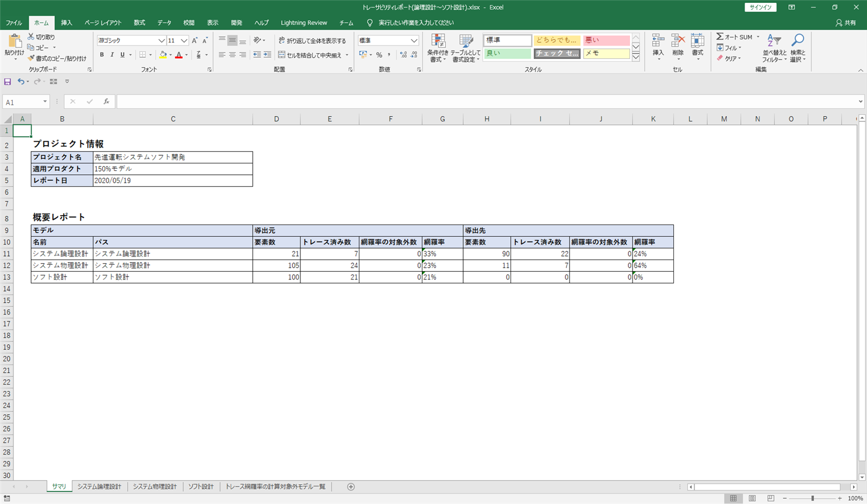Click the Insert cells (挿入) icon
The image size is (867, 504).
pyautogui.click(x=658, y=41)
